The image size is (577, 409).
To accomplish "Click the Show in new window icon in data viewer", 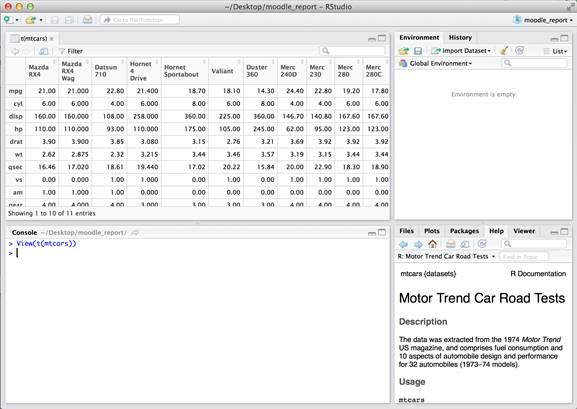I will [x=43, y=51].
